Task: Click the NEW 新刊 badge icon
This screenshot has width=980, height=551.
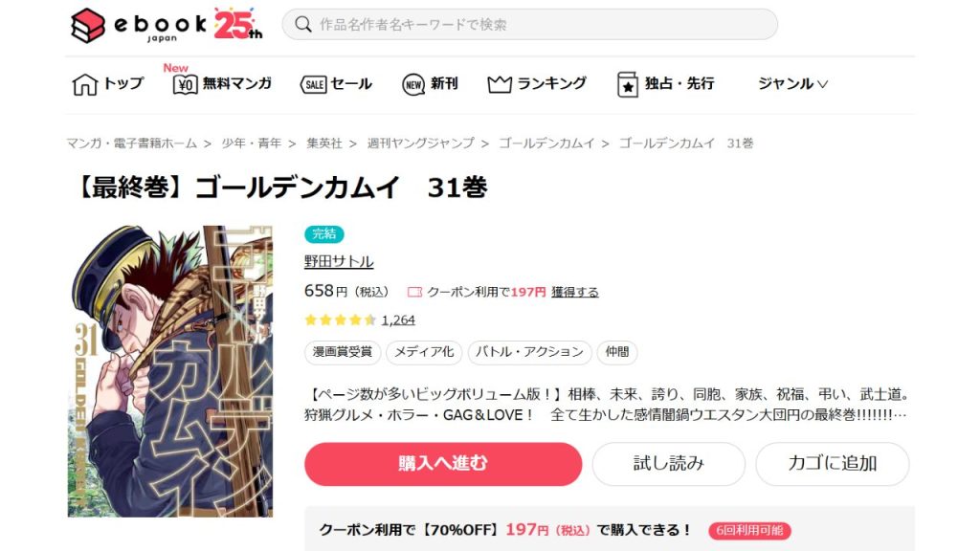Action: [x=413, y=84]
